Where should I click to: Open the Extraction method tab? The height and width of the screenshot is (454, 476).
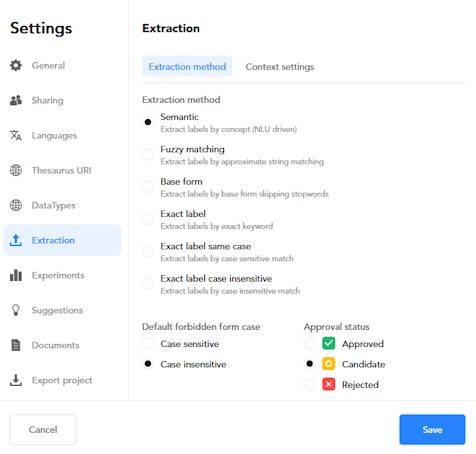tap(187, 67)
